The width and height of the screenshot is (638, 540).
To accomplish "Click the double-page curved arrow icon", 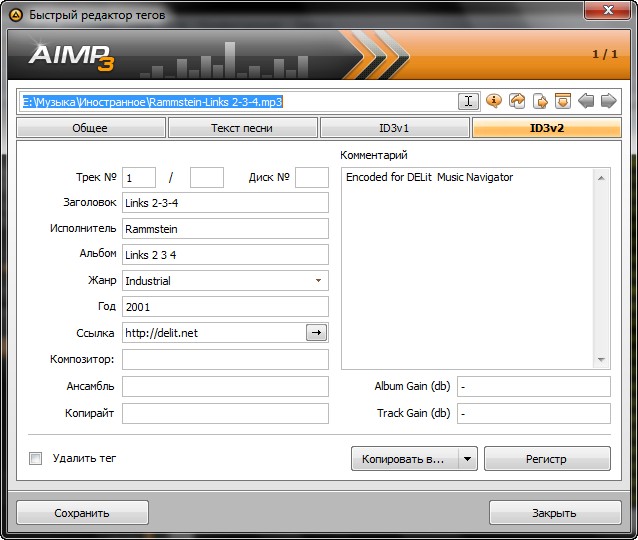I will pos(517,101).
